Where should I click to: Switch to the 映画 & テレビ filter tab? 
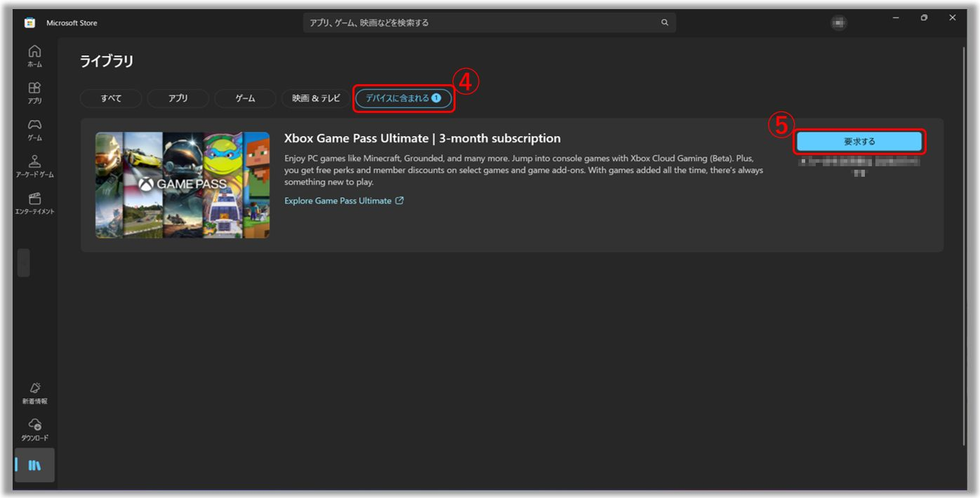[x=316, y=98]
